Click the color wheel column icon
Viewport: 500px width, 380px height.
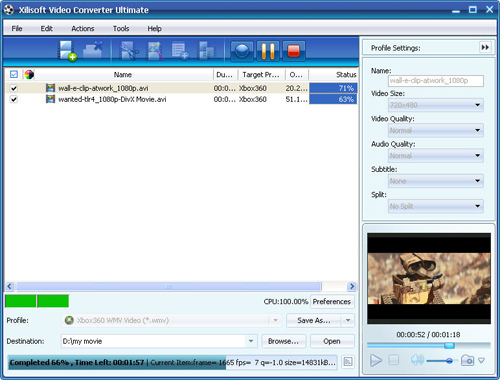point(29,75)
